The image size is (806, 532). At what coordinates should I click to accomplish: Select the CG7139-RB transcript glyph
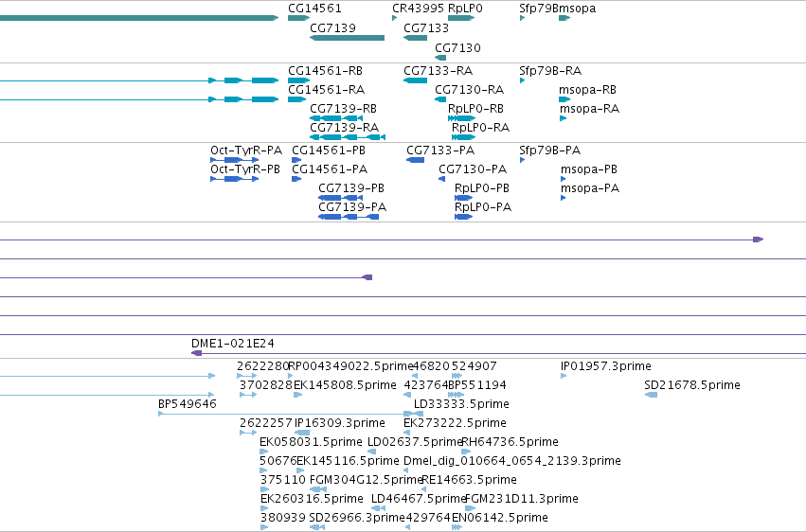336,118
